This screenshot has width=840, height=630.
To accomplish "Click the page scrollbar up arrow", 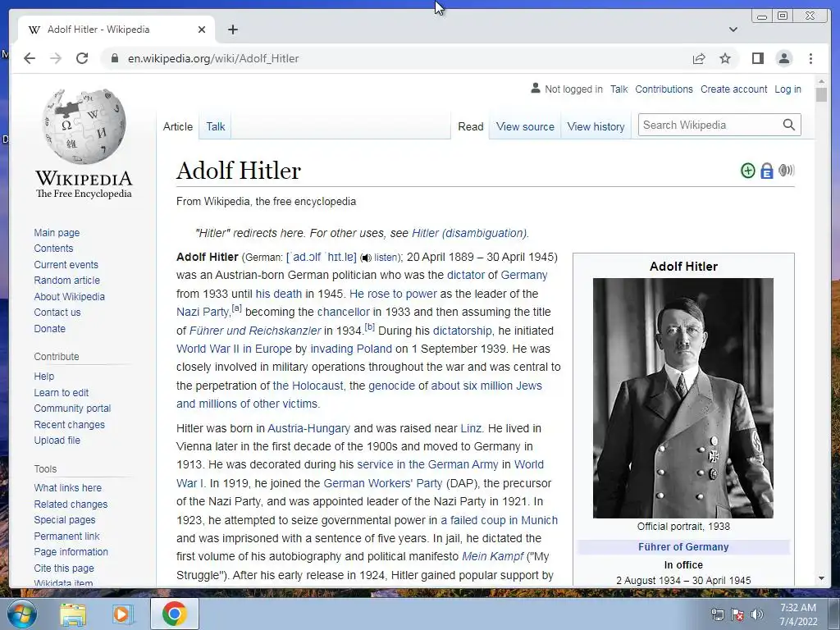I will [x=821, y=81].
